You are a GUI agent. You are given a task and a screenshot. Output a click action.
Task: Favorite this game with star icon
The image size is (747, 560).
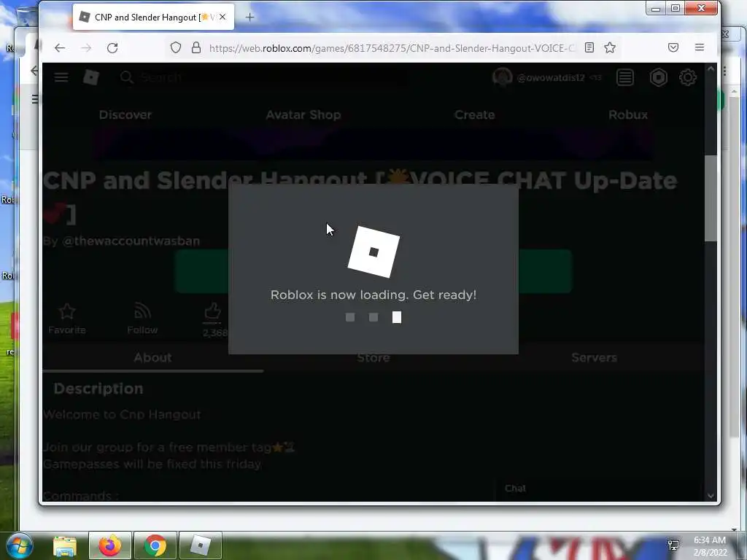click(66, 312)
